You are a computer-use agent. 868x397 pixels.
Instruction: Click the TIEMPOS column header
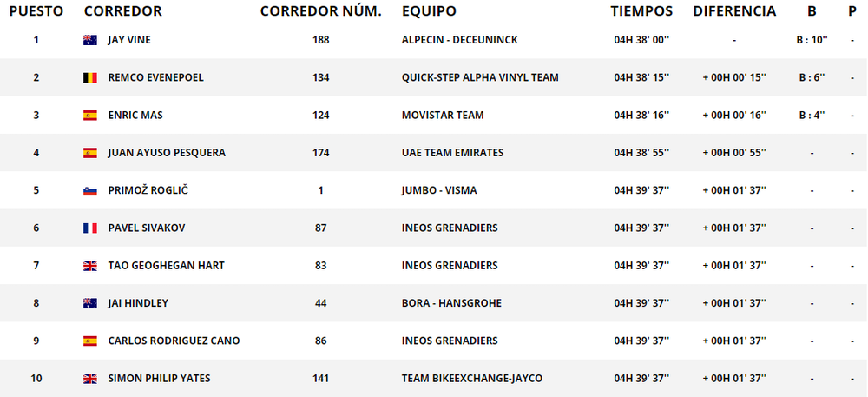pos(641,11)
